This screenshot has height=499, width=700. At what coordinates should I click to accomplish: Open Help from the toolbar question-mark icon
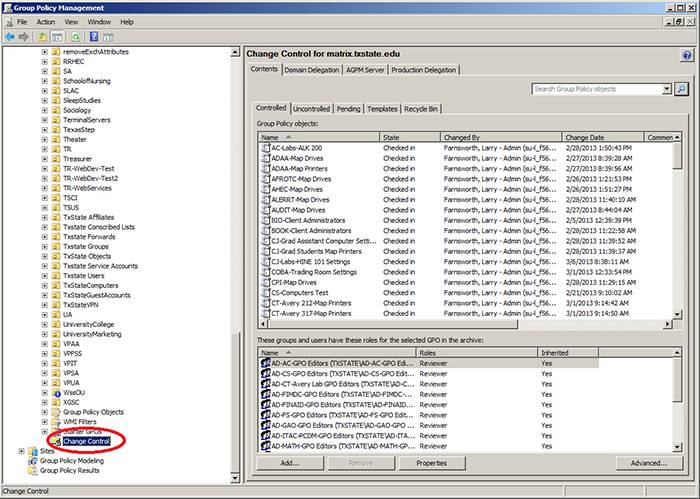(x=93, y=36)
